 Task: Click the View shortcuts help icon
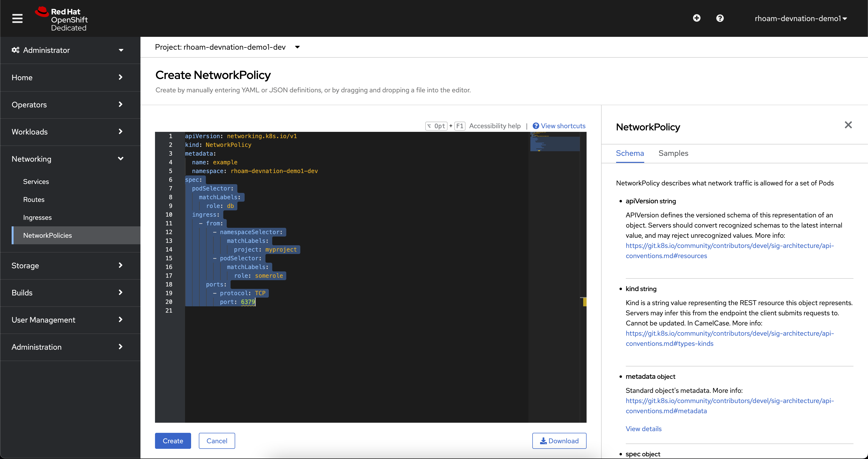(x=536, y=126)
